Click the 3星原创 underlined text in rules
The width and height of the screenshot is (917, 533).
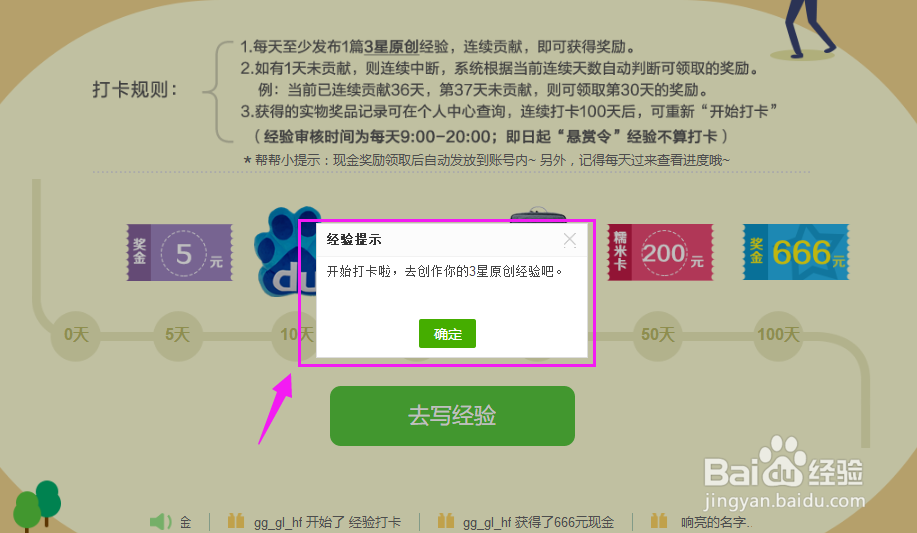coord(391,47)
